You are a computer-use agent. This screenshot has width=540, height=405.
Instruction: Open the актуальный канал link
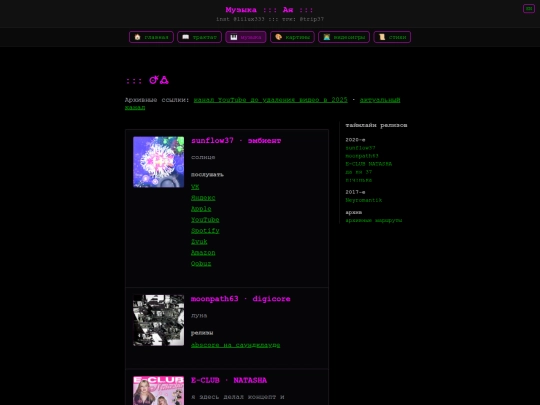click(380, 100)
